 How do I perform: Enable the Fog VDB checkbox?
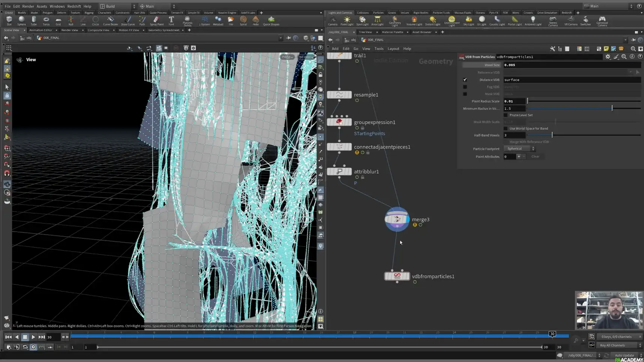tap(465, 87)
